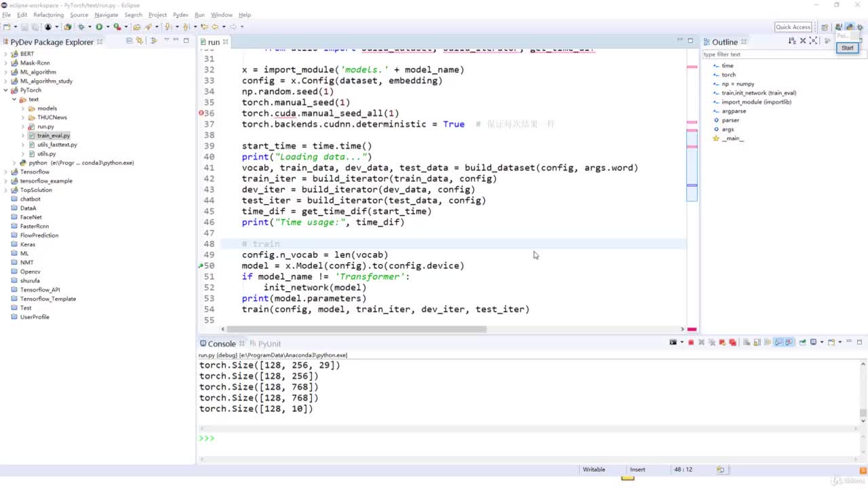This screenshot has height=490, width=868.
Task: Open the Pydev menu
Action: (x=180, y=15)
